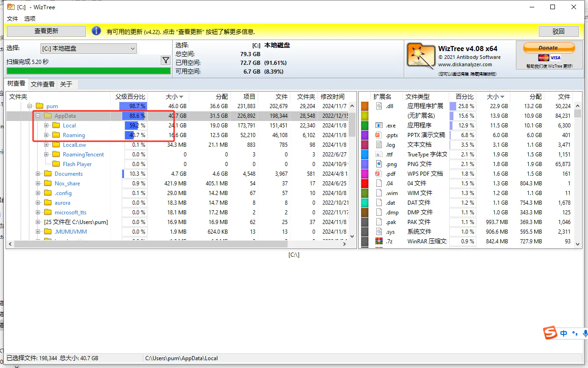Screen dimensions: 588x368
Task: Click the .pdf file type icon
Action: click(379, 174)
